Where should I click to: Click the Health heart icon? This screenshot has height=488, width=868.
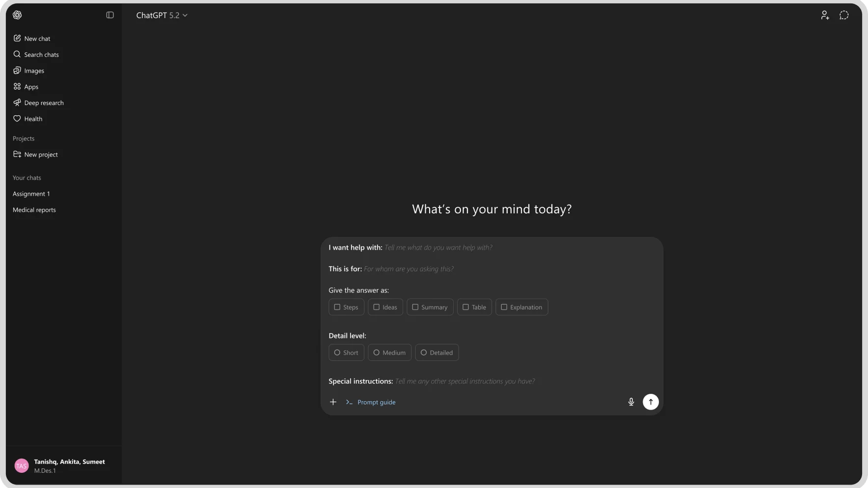(17, 119)
